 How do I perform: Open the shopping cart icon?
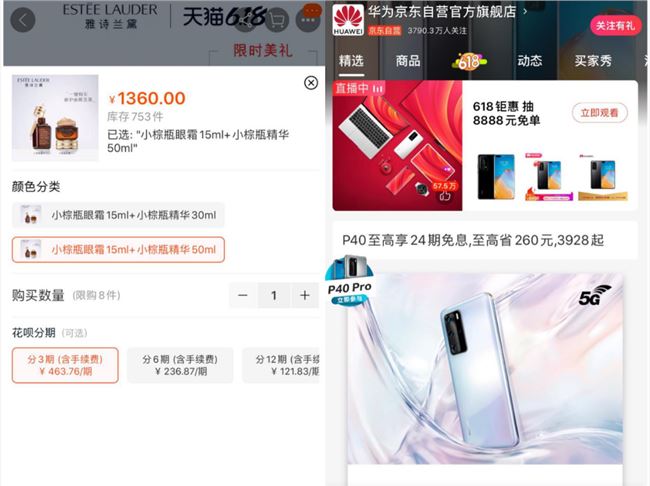pyautogui.click(x=276, y=19)
